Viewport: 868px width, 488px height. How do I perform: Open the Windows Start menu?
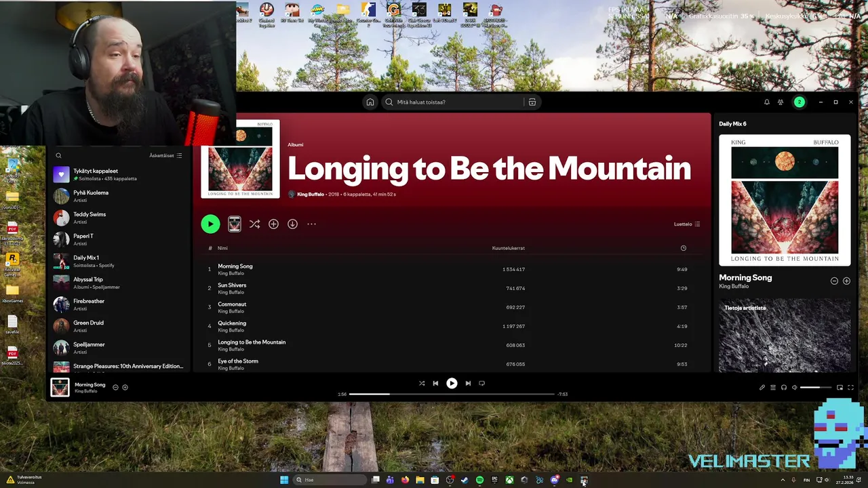[x=284, y=480]
